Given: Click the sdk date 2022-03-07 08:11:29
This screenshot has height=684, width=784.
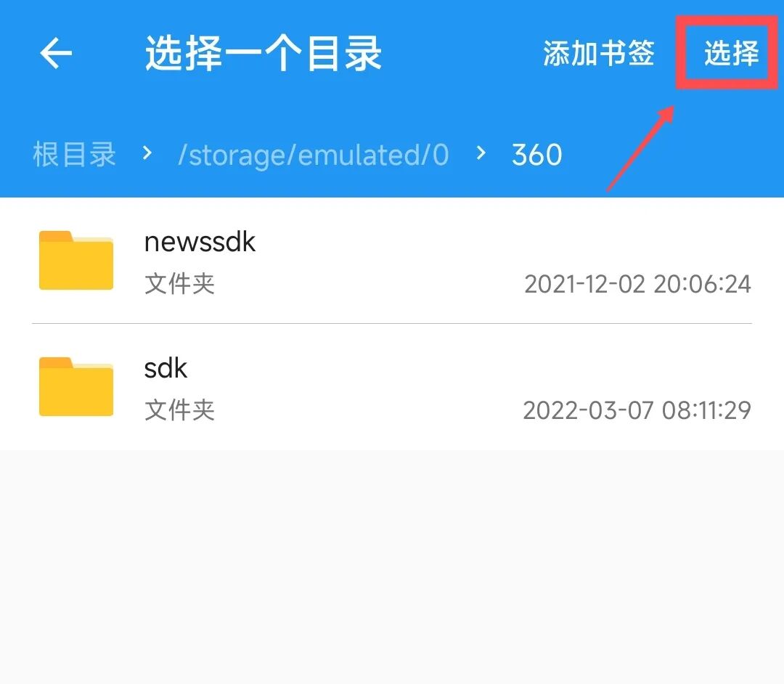Looking at the screenshot, I should pyautogui.click(x=637, y=410).
